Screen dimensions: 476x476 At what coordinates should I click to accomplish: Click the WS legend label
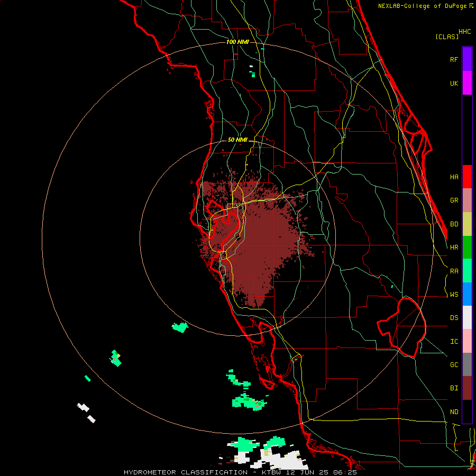[x=454, y=295]
